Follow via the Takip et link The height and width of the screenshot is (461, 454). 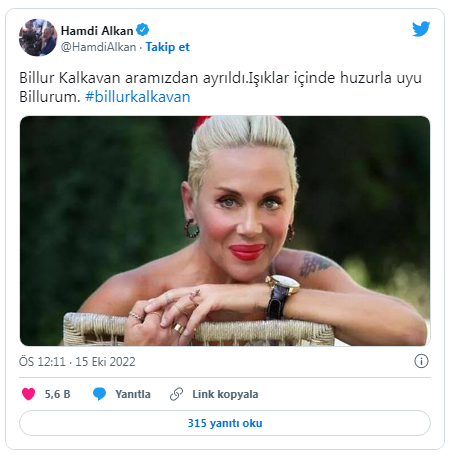point(167,47)
